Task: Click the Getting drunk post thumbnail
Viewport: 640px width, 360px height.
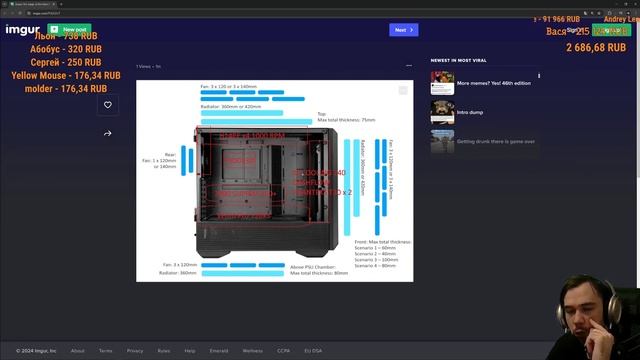Action: (x=442, y=141)
